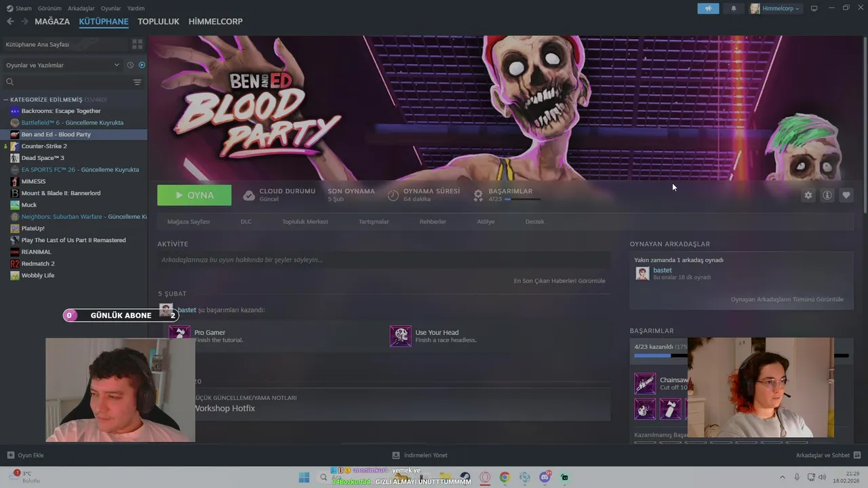Viewport: 868px width, 488px height.
Task: Open Big Picture mode monitor icon
Action: coord(814,8)
